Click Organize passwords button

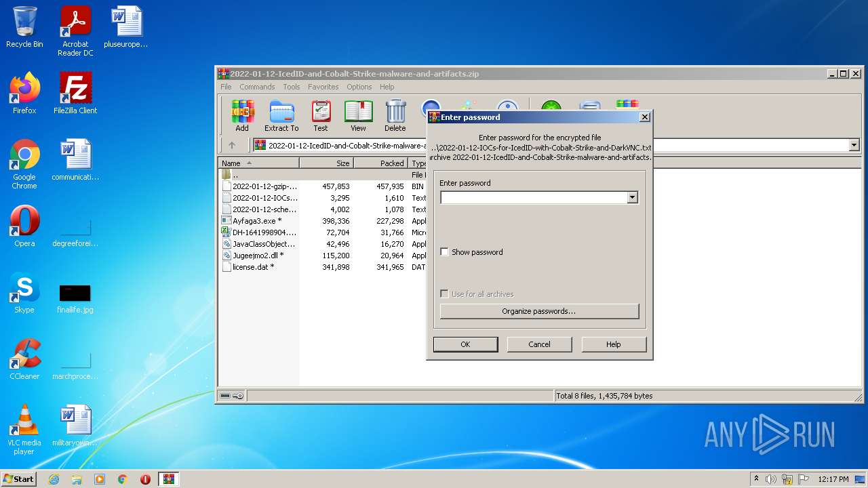[539, 311]
